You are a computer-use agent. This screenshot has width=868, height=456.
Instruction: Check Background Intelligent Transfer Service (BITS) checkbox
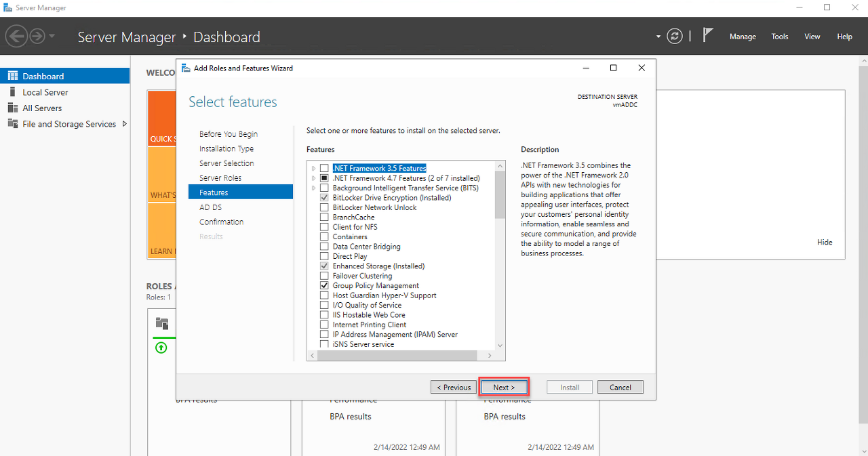[324, 188]
